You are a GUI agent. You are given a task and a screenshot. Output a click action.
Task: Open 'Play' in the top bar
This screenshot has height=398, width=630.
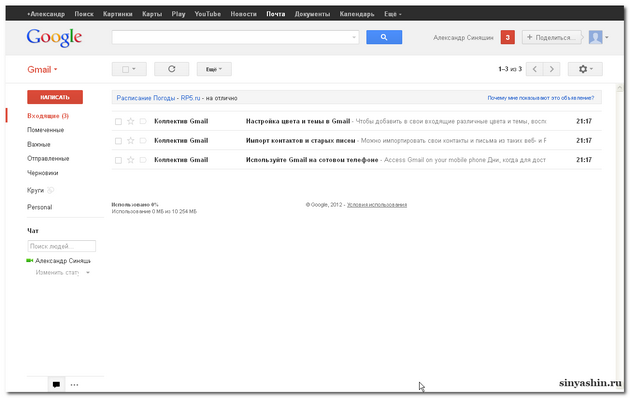coord(178,14)
